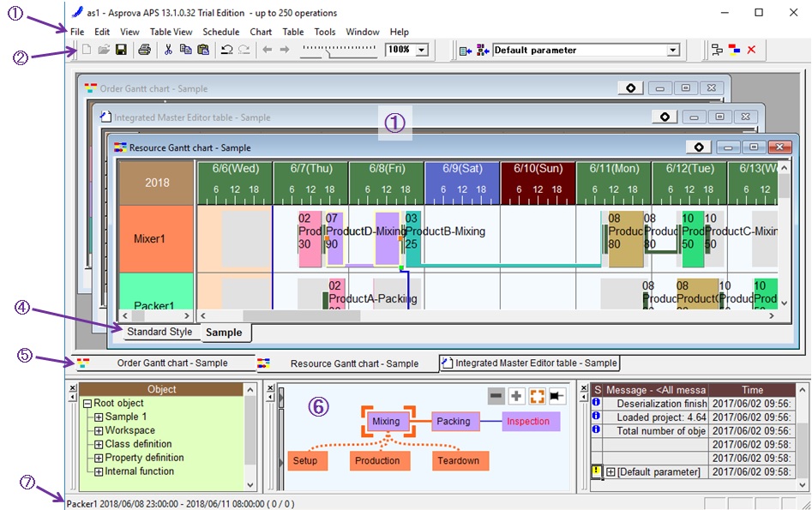Save the project using the floppy disk icon
Image resolution: width=812 pixels, height=510 pixels.
tap(121, 50)
